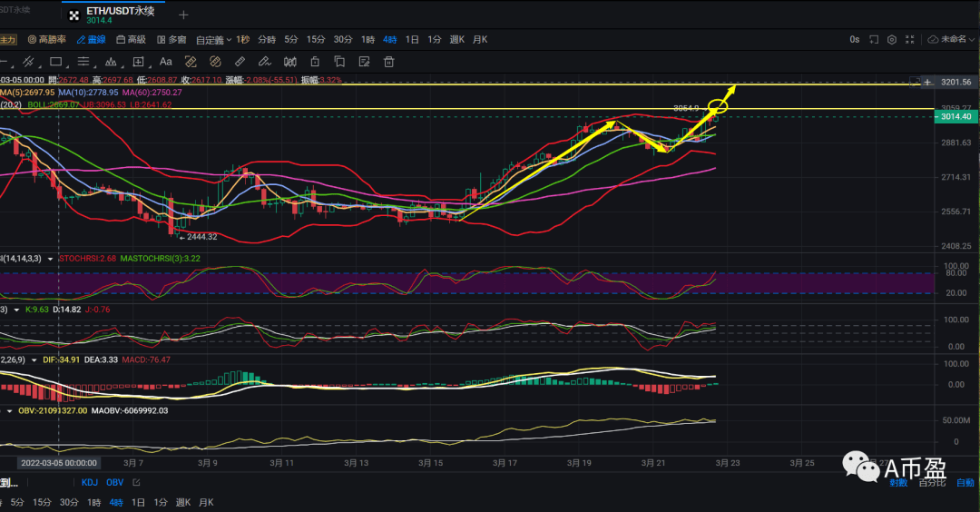Click the copy drawings bookmark icon
This screenshot has width=980, height=512.
pos(339,62)
